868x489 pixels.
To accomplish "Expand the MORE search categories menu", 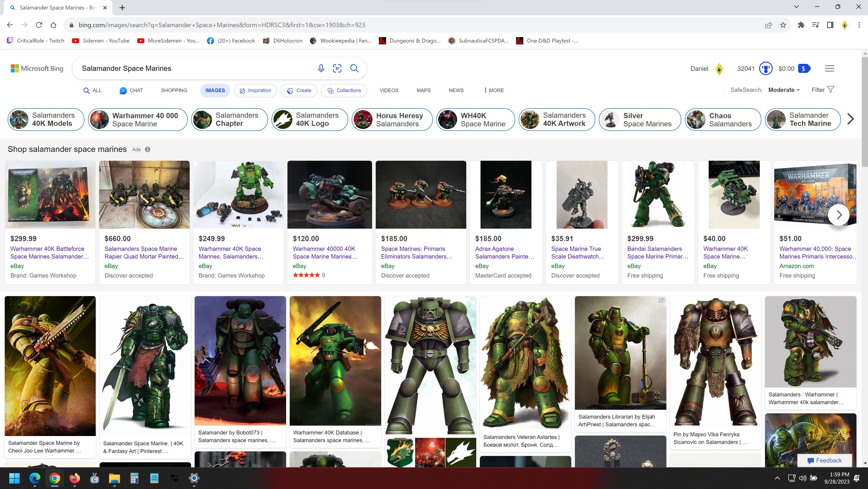I will coord(494,90).
